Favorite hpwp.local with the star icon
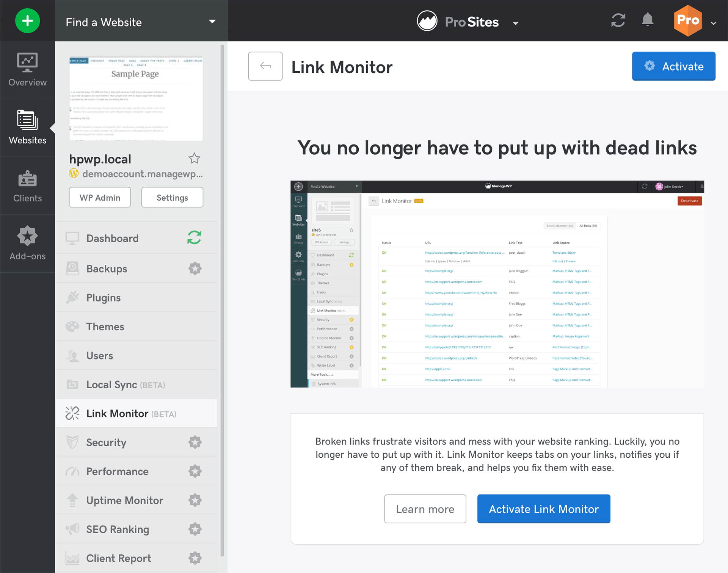This screenshot has width=728, height=573. click(195, 158)
